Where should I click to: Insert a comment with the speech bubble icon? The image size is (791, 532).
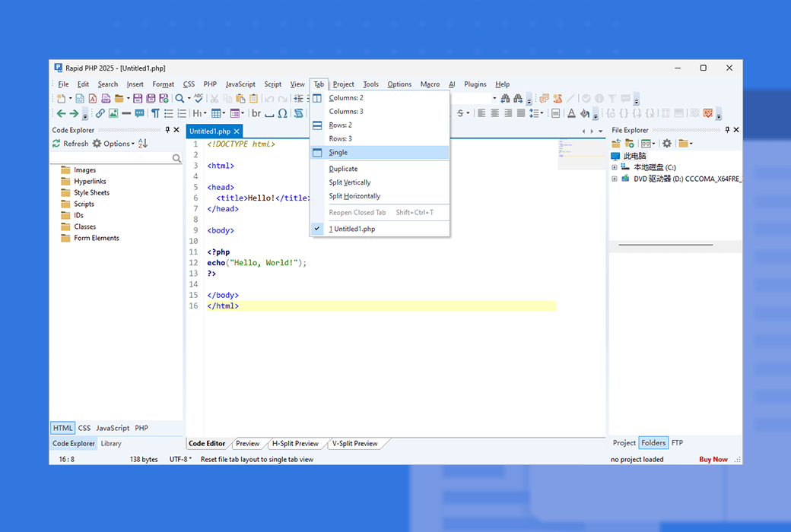[140, 113]
